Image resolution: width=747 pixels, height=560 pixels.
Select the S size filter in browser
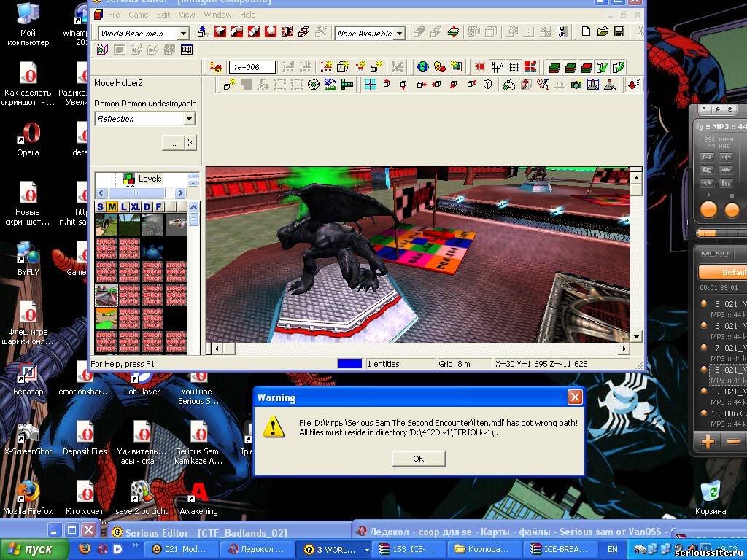[100, 206]
